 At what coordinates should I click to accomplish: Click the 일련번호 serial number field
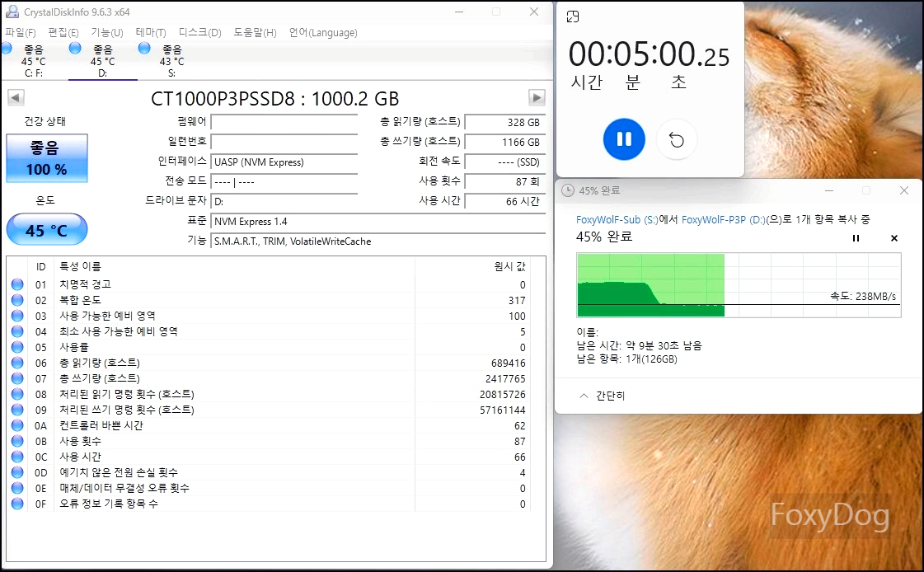[284, 142]
